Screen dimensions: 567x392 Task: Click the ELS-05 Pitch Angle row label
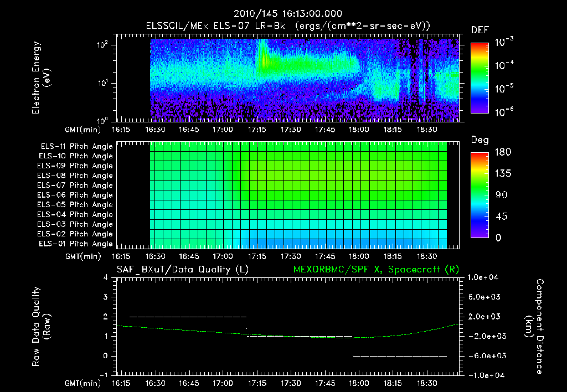point(75,205)
